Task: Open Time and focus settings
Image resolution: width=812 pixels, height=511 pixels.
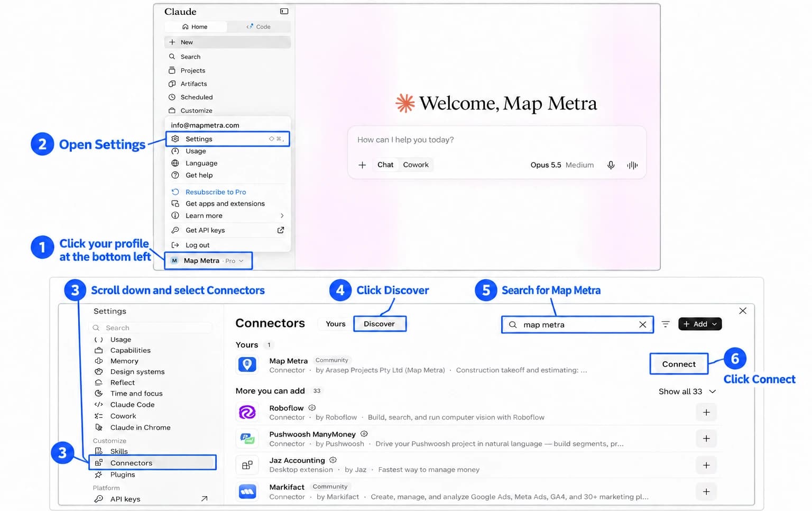Action: pyautogui.click(x=151, y=394)
